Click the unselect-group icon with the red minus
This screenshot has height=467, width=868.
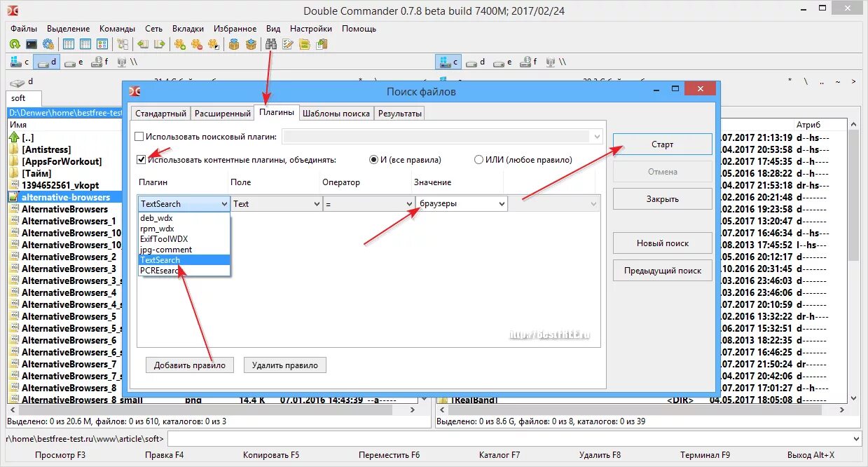[x=197, y=44]
